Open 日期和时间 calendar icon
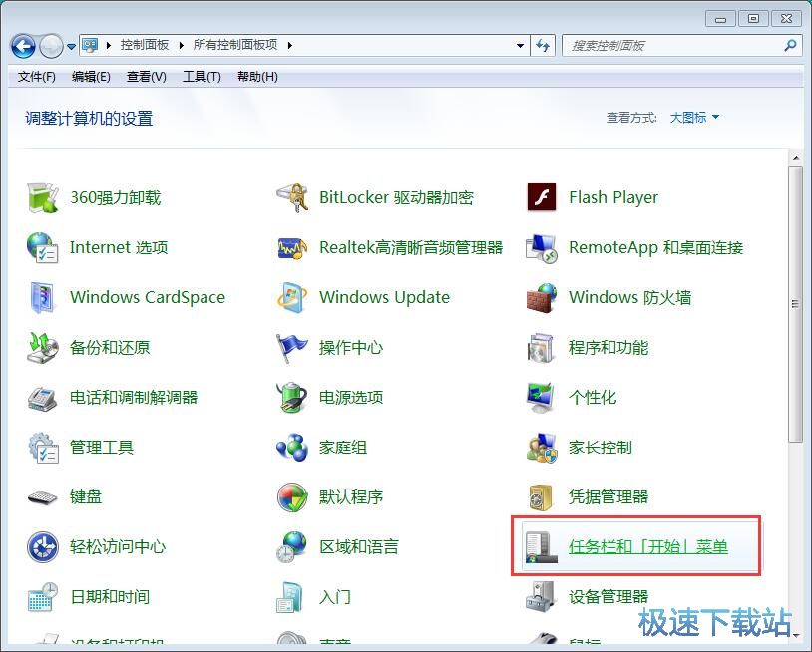 tap(43, 596)
